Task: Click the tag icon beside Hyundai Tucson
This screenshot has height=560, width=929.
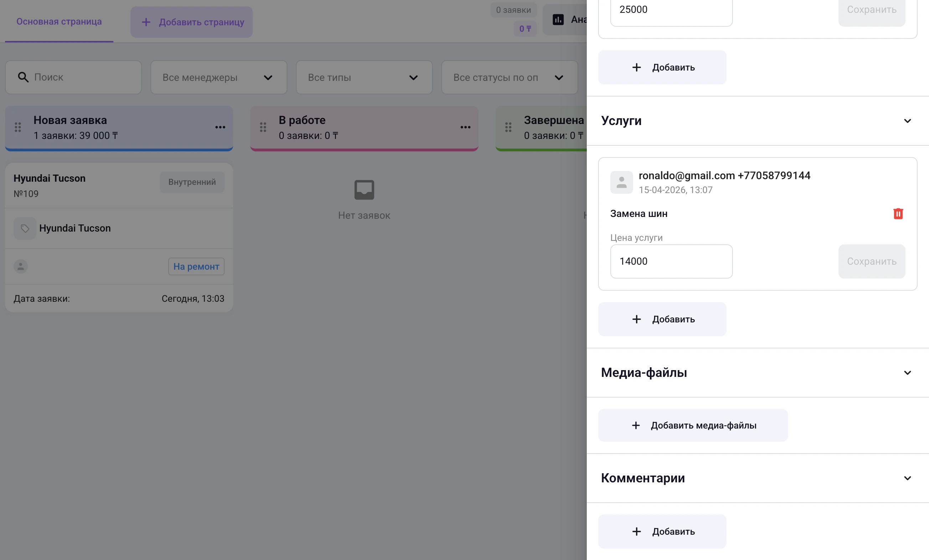Action: [x=25, y=228]
